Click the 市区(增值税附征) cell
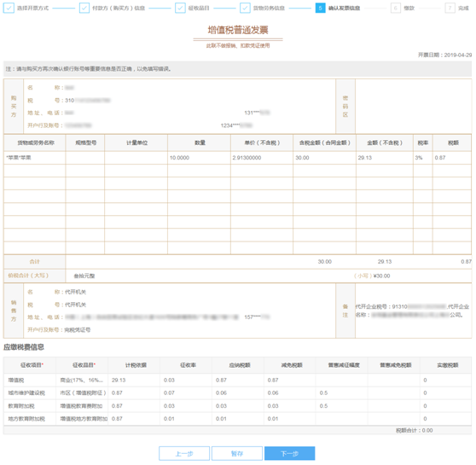Viewport: 476px width, 465px height. (x=83, y=392)
